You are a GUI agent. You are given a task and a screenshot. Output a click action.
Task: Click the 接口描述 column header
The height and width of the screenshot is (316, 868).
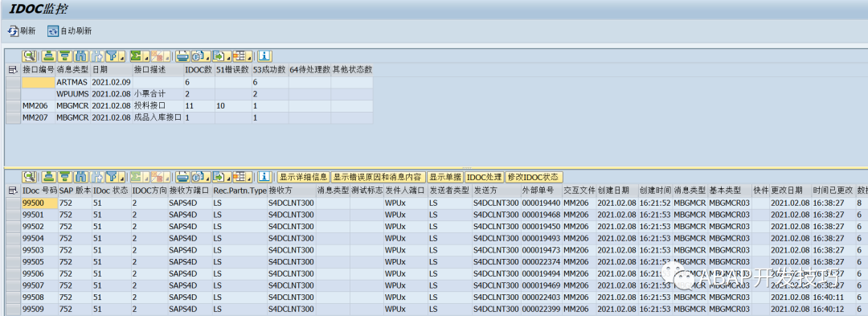tap(158, 70)
